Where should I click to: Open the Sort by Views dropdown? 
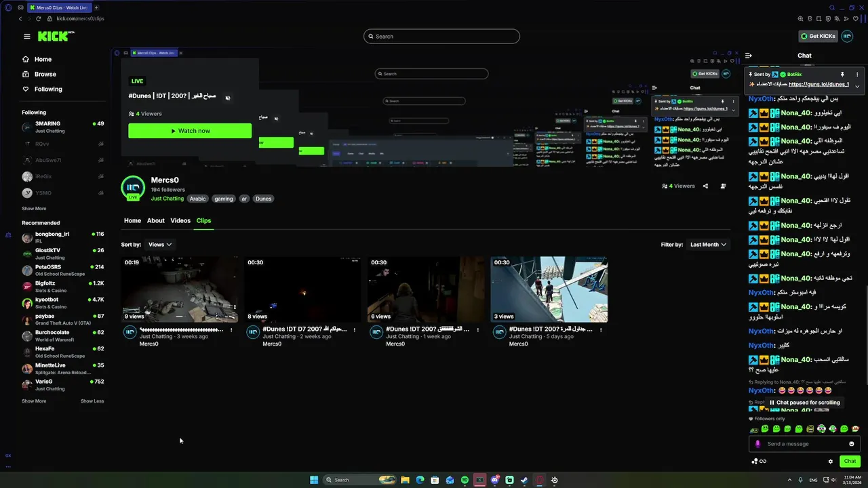tap(160, 245)
